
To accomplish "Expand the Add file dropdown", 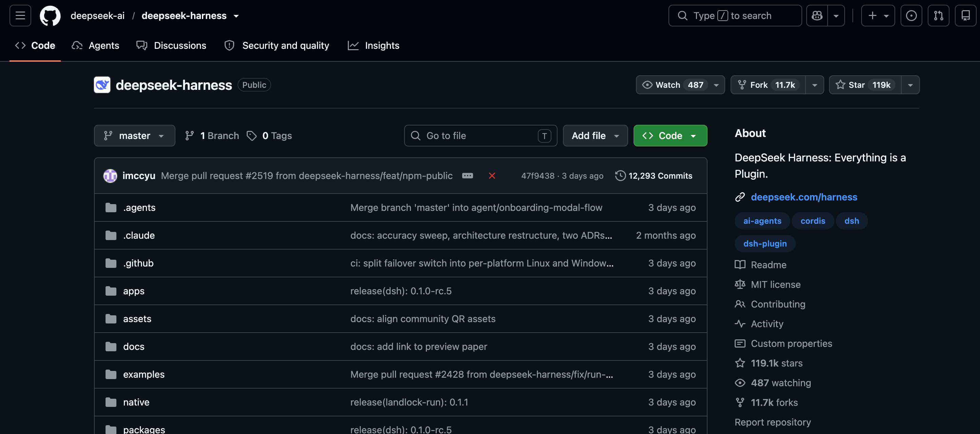I will 595,136.
